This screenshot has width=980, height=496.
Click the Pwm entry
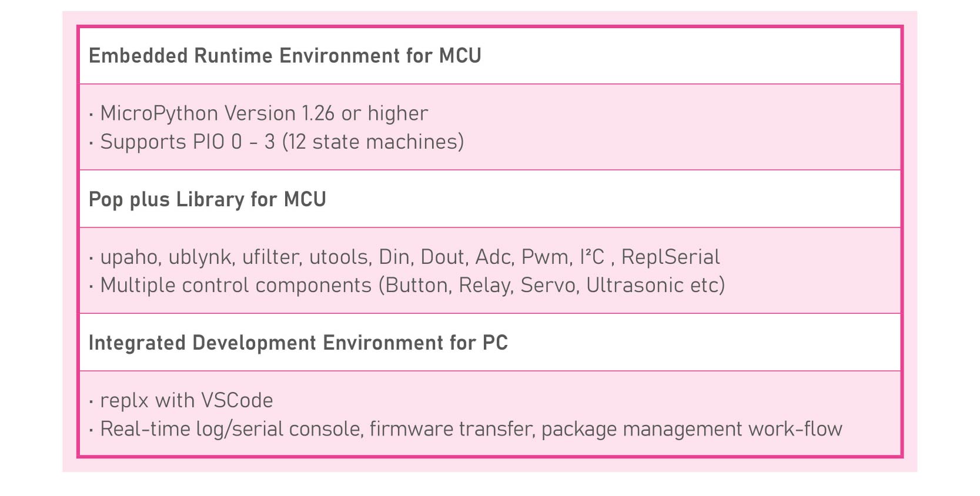[x=544, y=257]
